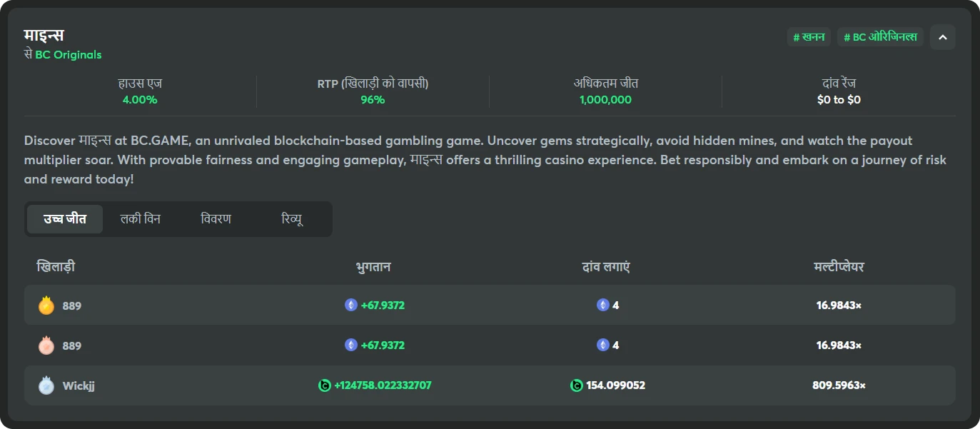Click the # खनन tag
This screenshot has width=980, height=429.
[x=809, y=37]
